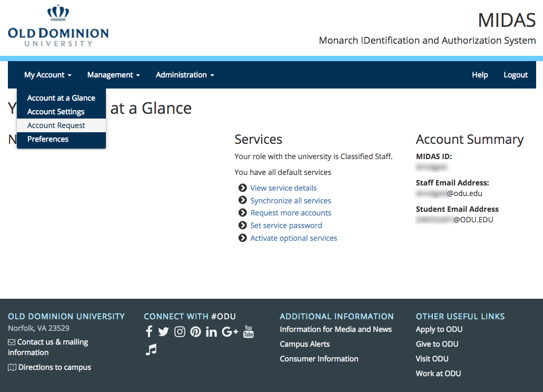Click the Facebook icon in footer

tap(149, 331)
